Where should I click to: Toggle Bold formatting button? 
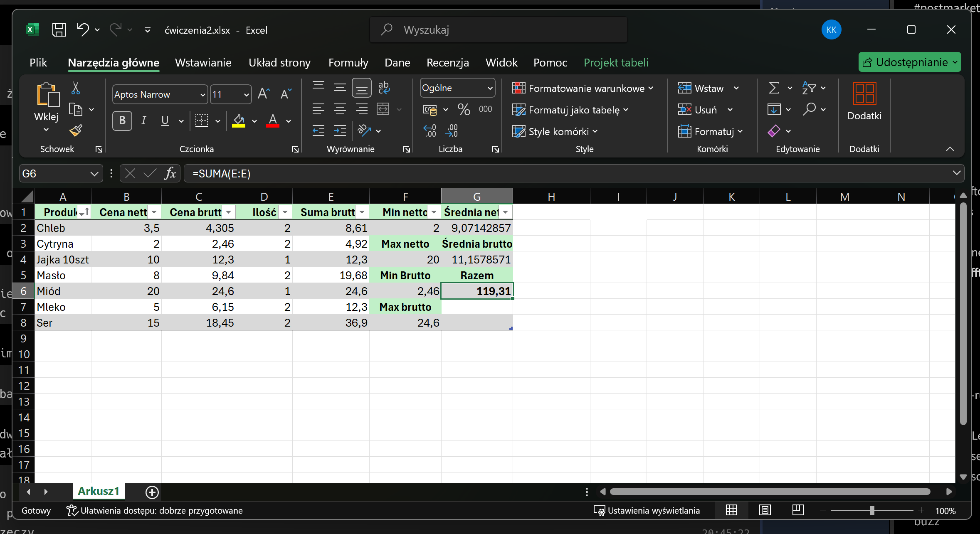[122, 121]
